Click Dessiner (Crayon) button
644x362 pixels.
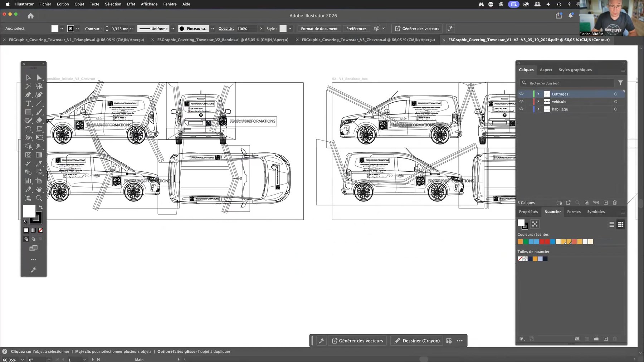pos(417,341)
